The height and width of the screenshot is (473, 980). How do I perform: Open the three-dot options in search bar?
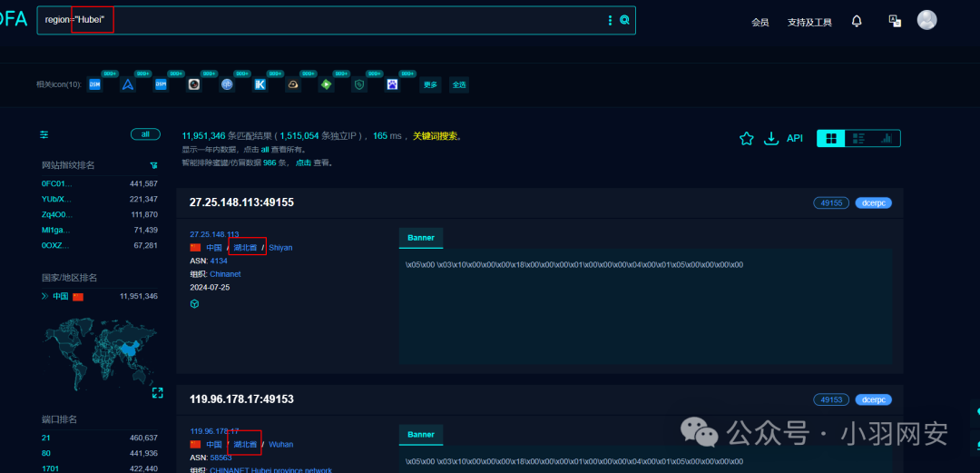[610, 21]
